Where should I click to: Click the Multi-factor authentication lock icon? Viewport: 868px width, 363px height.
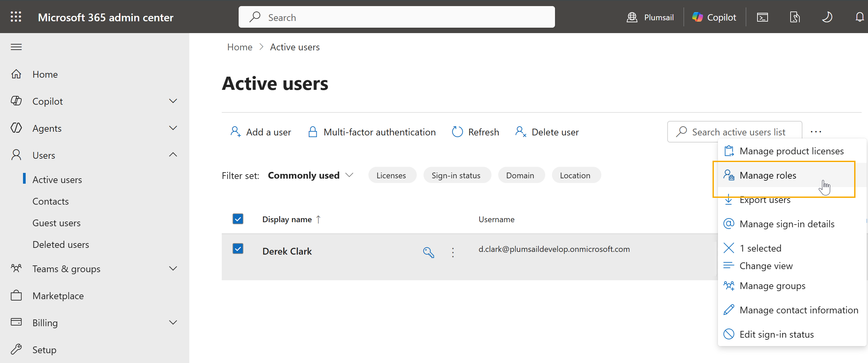313,132
